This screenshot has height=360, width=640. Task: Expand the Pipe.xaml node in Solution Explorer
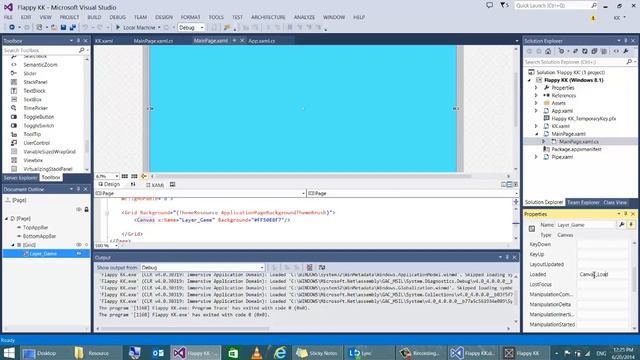536,157
